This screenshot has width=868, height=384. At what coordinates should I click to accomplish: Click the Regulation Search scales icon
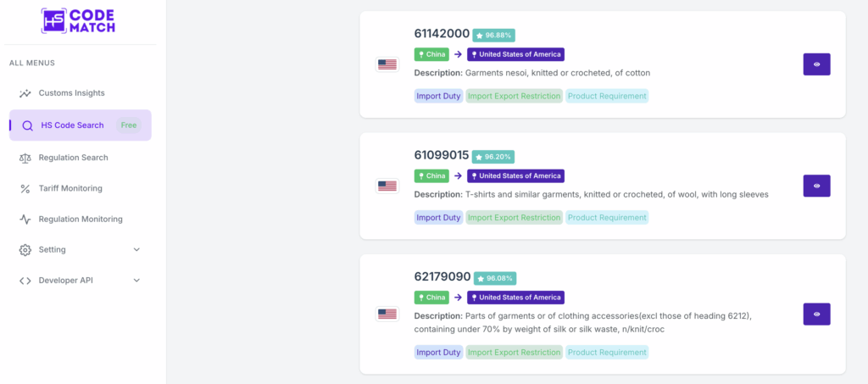click(25, 158)
